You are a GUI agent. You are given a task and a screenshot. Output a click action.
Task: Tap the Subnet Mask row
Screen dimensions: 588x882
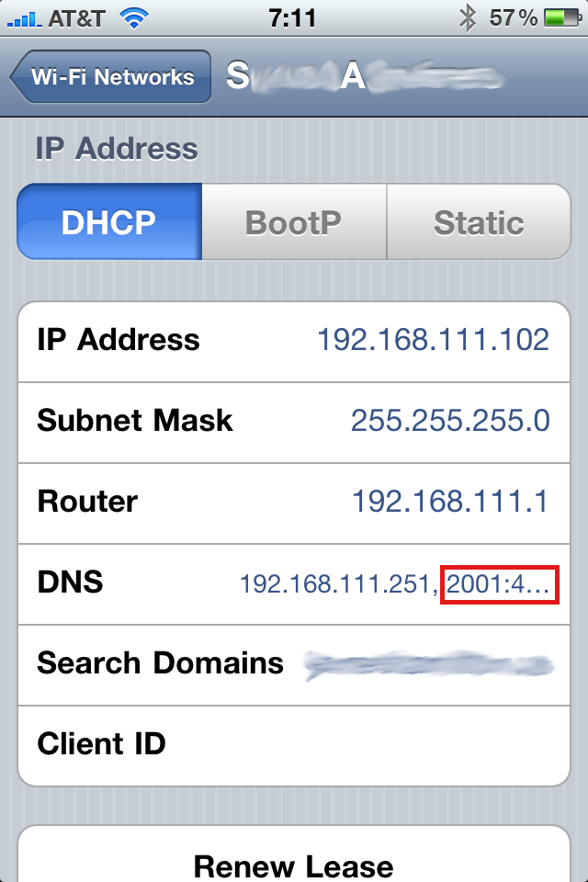pos(294,423)
